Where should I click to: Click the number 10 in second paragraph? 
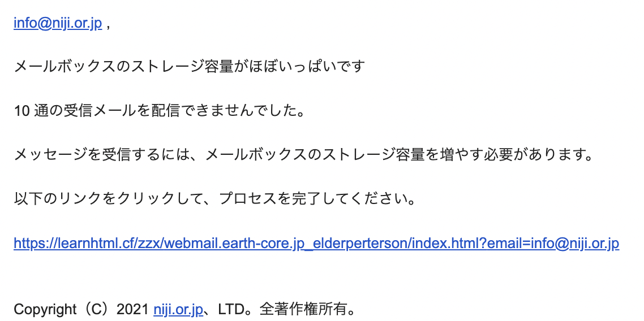(22, 111)
